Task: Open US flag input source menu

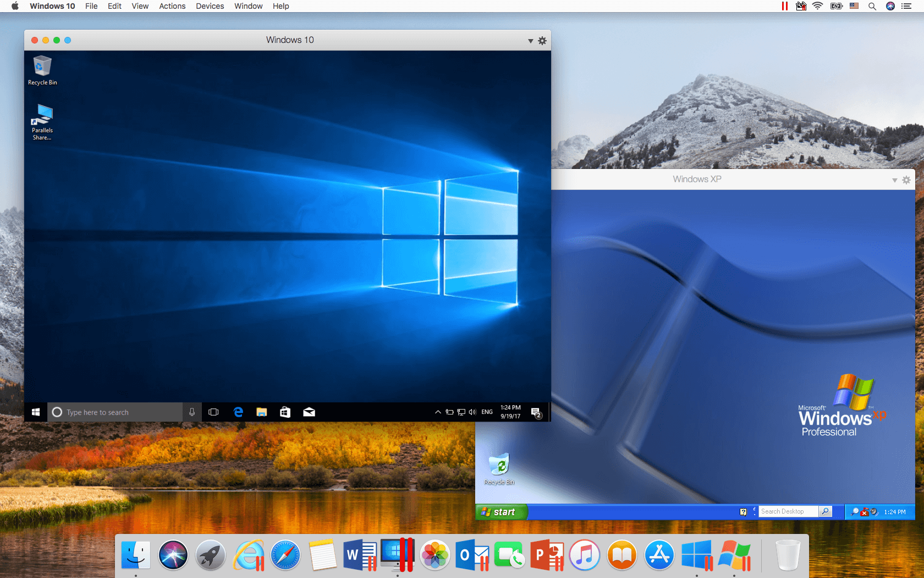Action: pos(854,6)
